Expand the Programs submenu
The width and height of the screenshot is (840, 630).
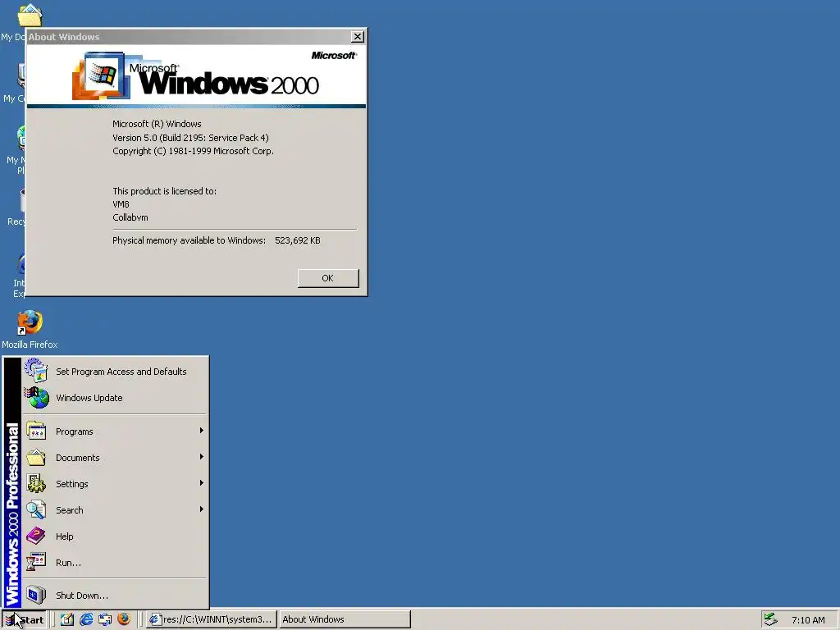[115, 431]
